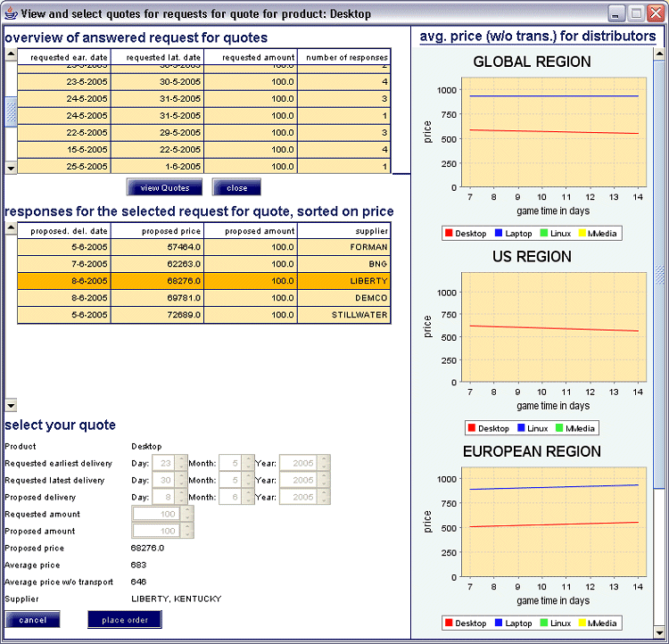Image resolution: width=669 pixels, height=644 pixels.
Task: Increment Requested latest delivery Month spinner
Action: point(248,476)
